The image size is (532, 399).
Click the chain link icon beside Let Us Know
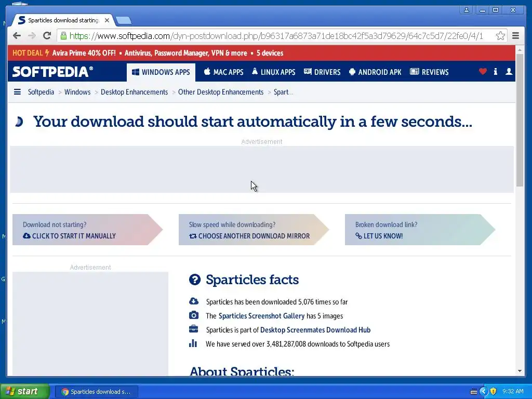click(358, 235)
